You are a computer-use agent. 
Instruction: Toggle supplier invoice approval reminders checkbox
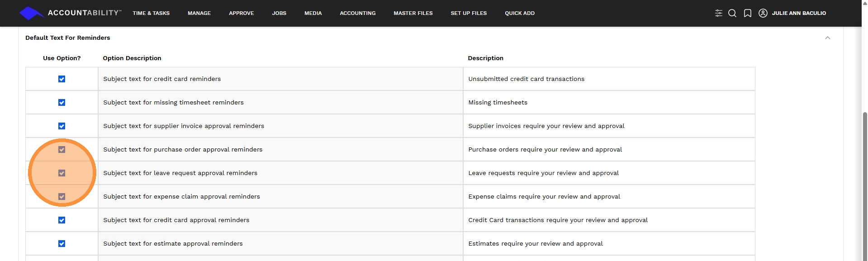(x=62, y=126)
